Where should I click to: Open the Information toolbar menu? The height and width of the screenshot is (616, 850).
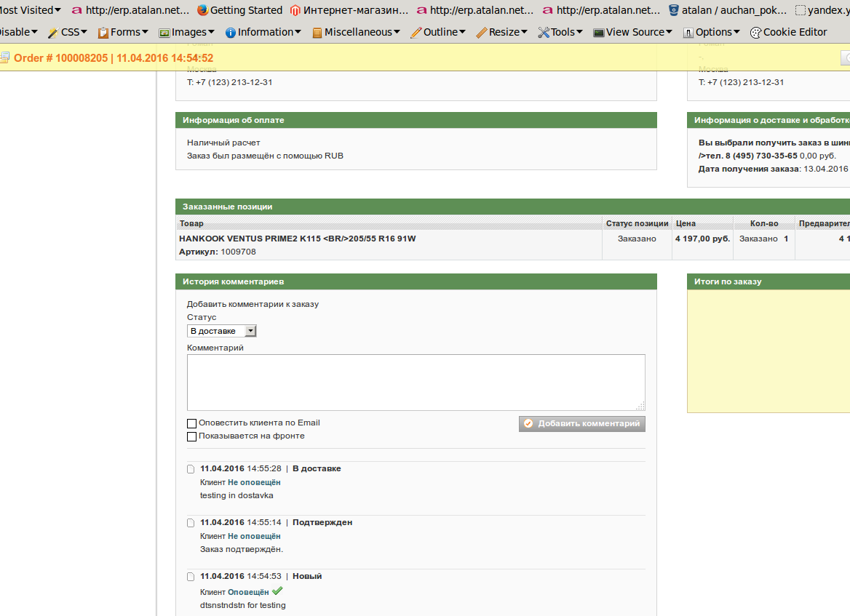[x=263, y=33]
